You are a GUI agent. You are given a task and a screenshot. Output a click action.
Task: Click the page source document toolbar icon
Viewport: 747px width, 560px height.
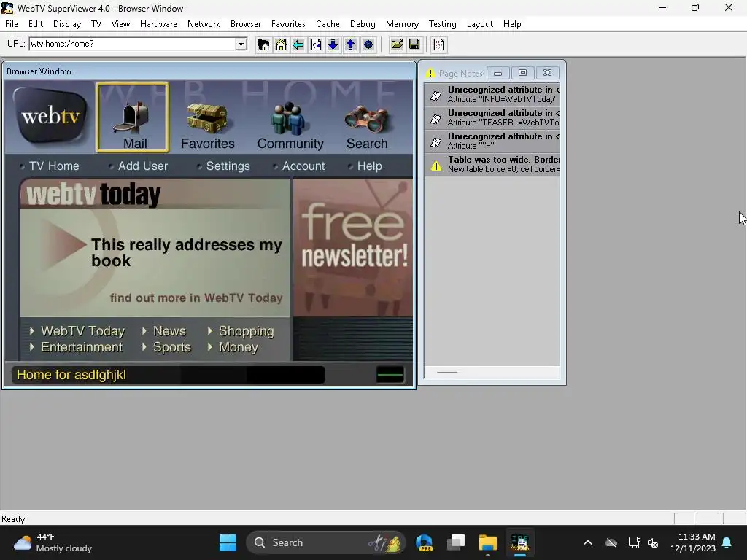click(438, 44)
